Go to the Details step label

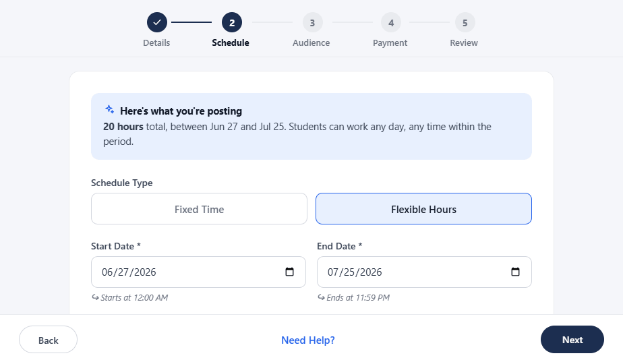[x=156, y=43]
